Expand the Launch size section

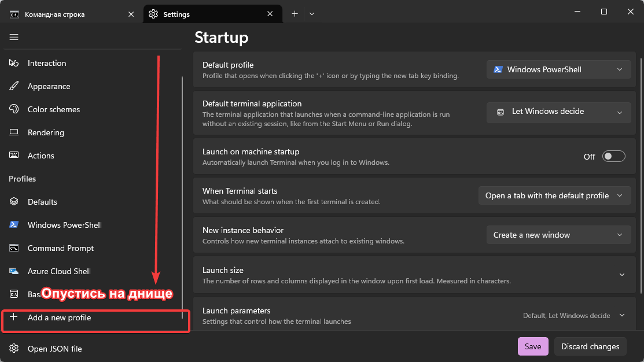[x=622, y=275]
